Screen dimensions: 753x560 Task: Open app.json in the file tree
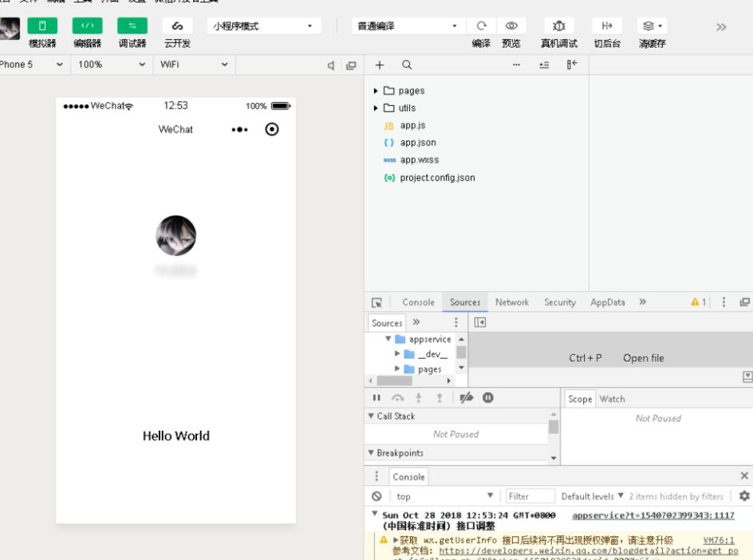coord(417,143)
